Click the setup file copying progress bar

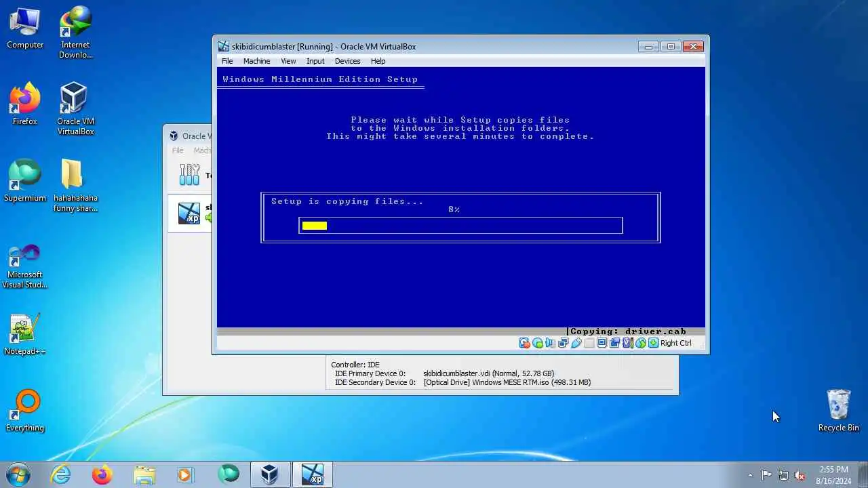460,226
